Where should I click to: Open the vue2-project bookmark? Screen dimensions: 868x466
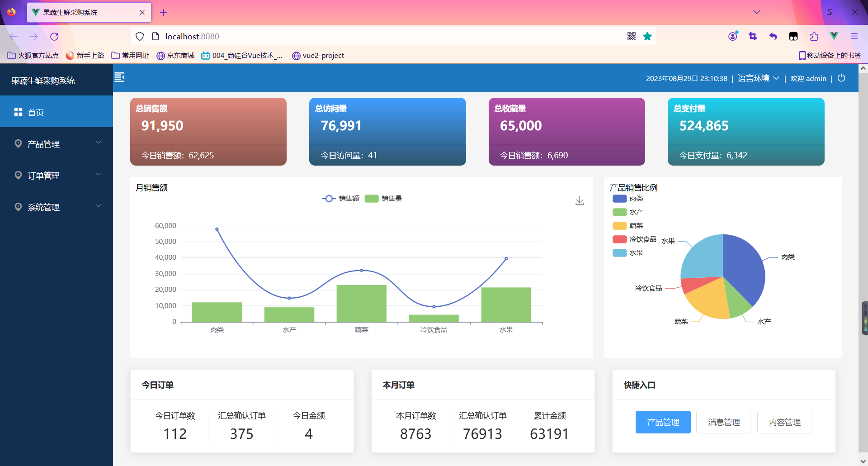point(318,55)
